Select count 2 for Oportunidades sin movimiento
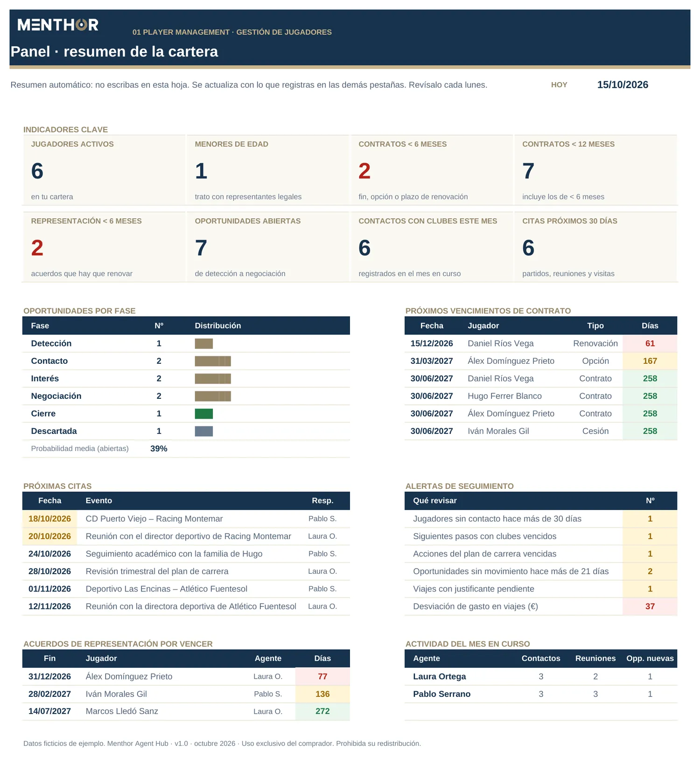Image resolution: width=700 pixels, height=757 pixels. tap(650, 571)
